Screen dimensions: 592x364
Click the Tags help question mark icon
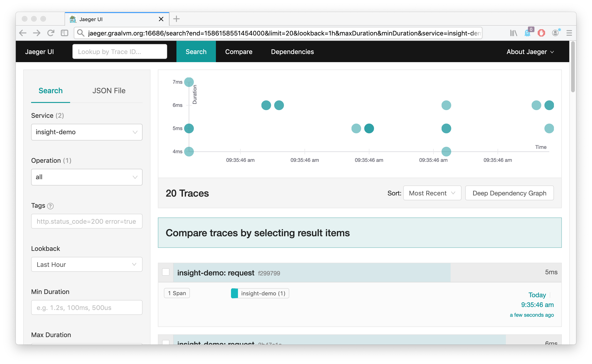click(50, 206)
